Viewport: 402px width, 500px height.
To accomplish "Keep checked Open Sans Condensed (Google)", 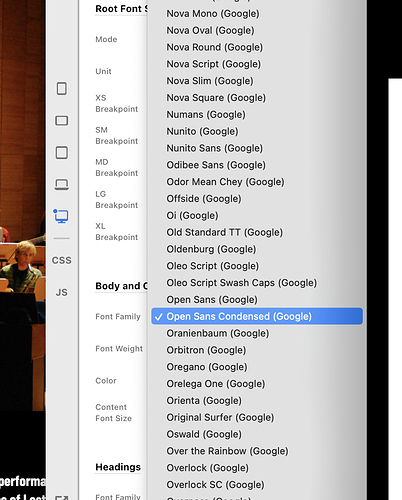I will (257, 316).
